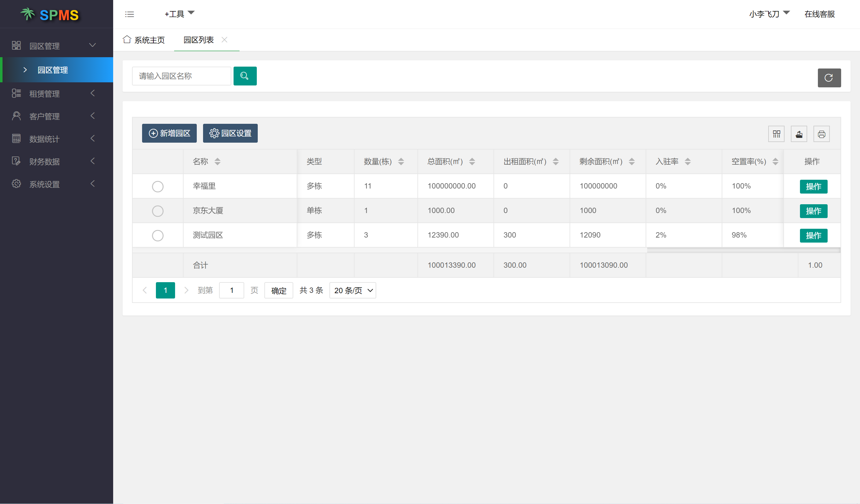Click the magnifier search button
The image size is (860, 504).
[x=245, y=76]
